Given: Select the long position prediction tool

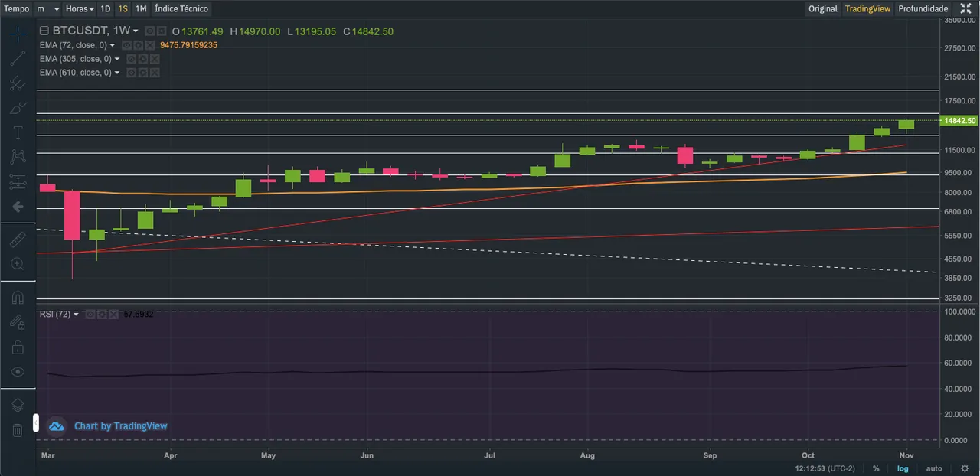Looking at the screenshot, I should pyautogui.click(x=18, y=182).
